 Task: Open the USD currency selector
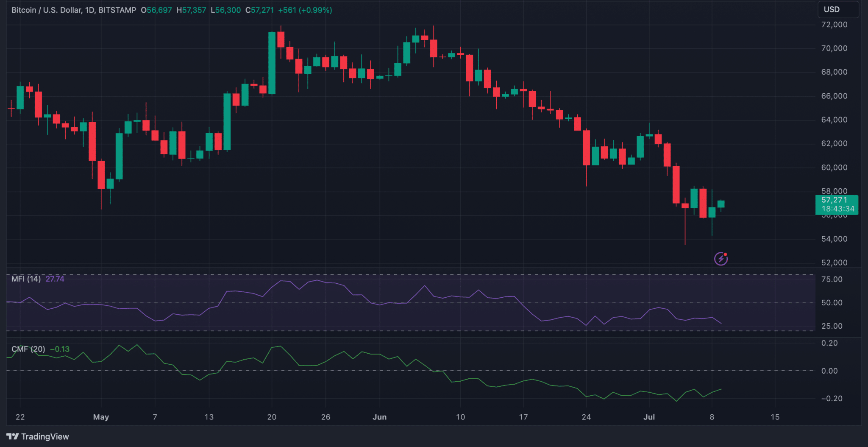[x=838, y=9]
